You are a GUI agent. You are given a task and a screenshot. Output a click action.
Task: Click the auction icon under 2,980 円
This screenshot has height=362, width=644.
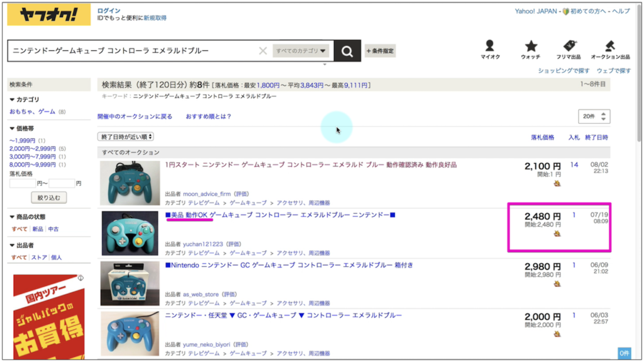(x=557, y=284)
